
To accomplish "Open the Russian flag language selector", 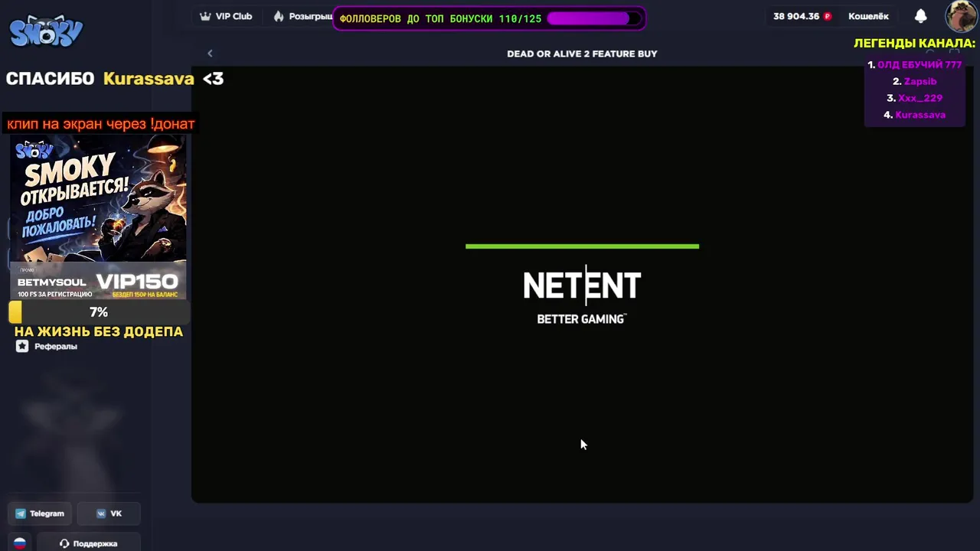I will 20,543.
